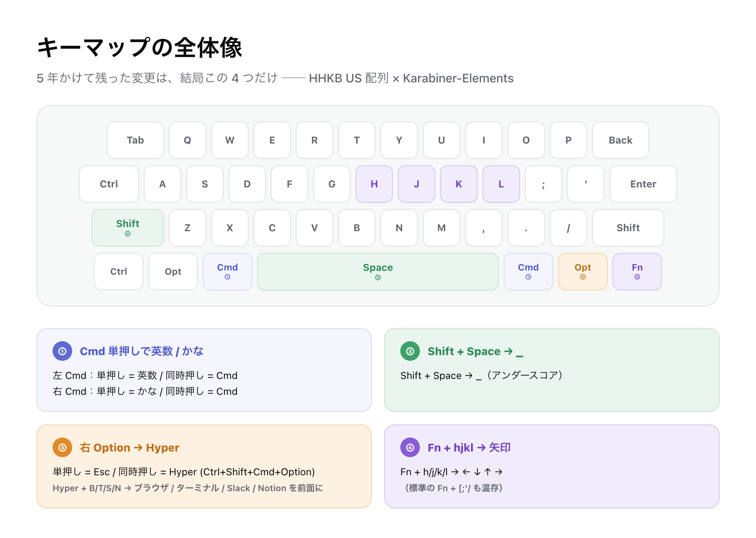Screen dimensions: 756x538
Task: Click the left Cmd key
Action: pos(228,272)
